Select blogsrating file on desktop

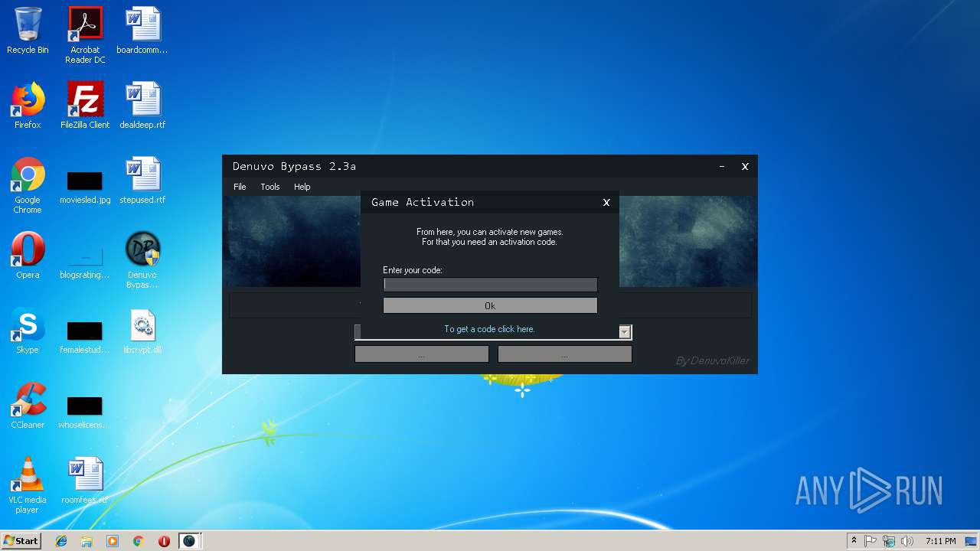tap(85, 261)
